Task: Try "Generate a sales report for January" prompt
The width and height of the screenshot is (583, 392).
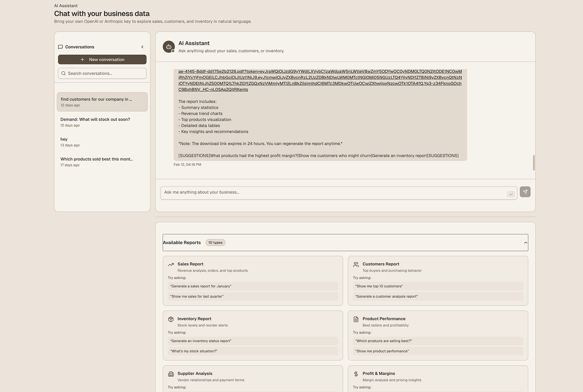Action: tap(253, 286)
